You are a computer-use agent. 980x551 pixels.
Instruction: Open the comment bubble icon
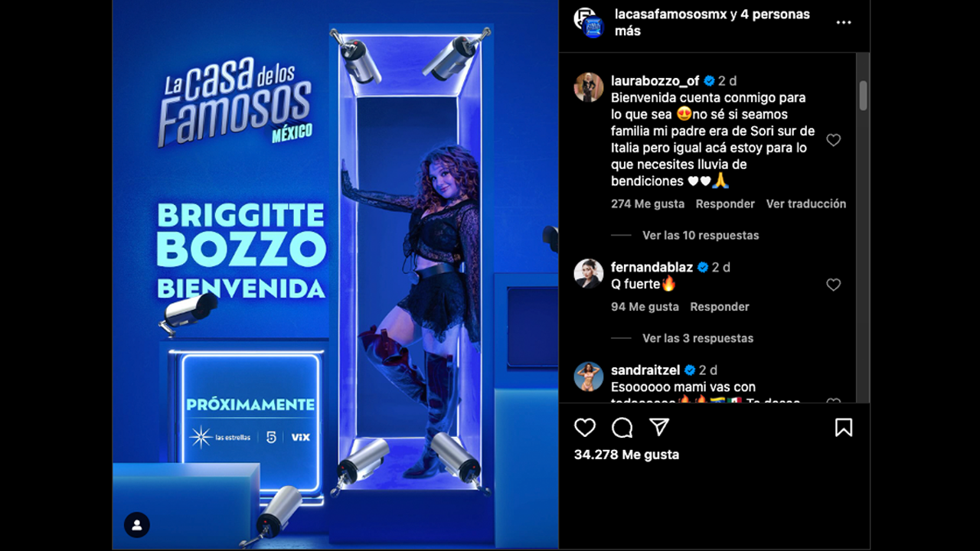click(622, 427)
